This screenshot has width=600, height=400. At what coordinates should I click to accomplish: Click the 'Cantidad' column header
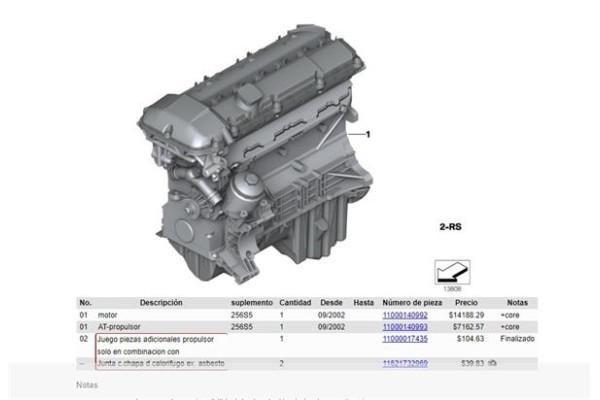pyautogui.click(x=295, y=303)
